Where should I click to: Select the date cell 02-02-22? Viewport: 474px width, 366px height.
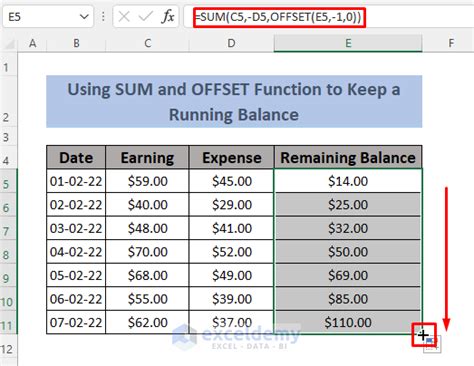click(x=76, y=205)
